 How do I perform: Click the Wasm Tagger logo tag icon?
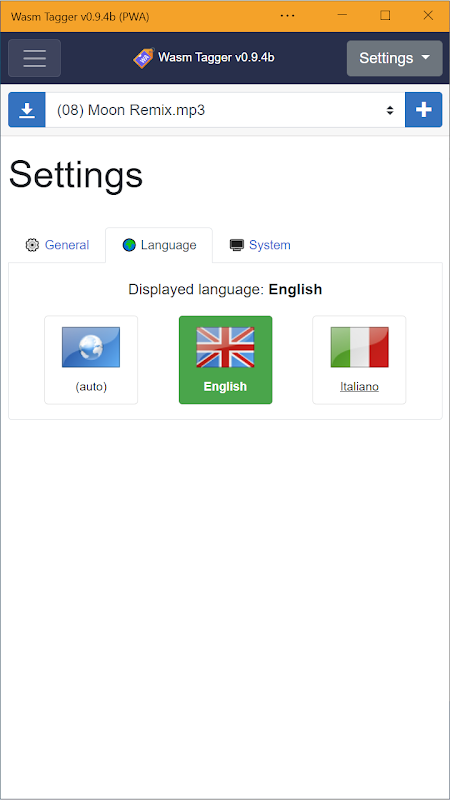pyautogui.click(x=143, y=58)
